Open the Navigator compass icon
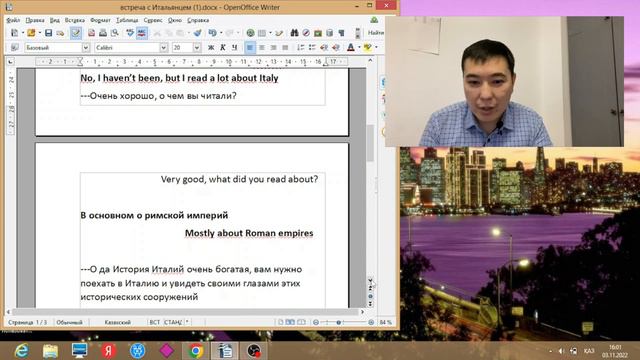 click(x=306, y=33)
